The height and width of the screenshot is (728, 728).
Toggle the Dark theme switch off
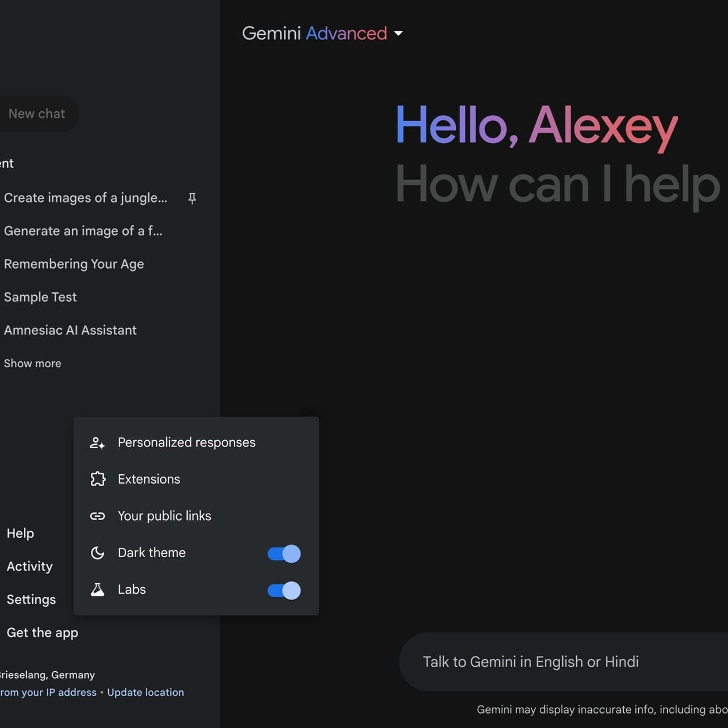click(x=284, y=554)
